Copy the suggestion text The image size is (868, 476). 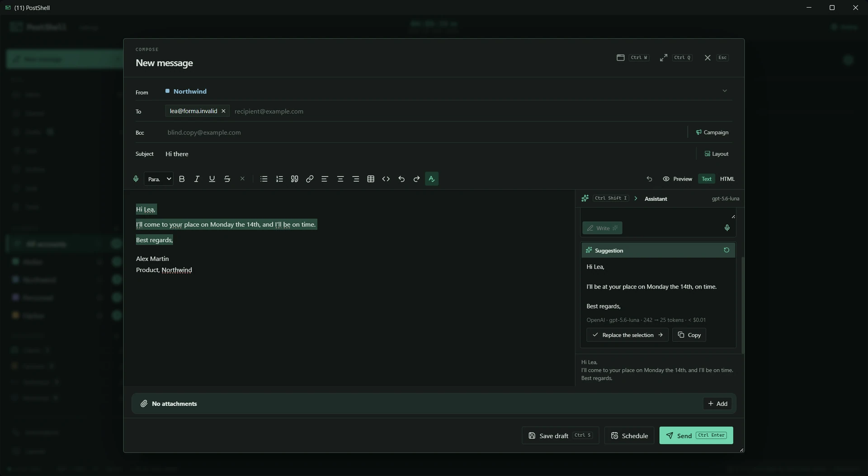689,335
